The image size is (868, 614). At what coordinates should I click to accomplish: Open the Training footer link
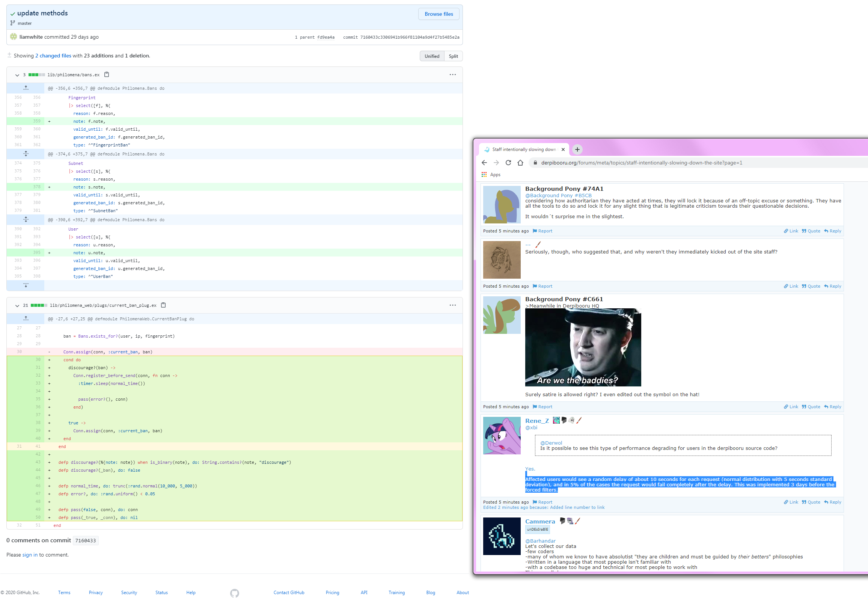[x=396, y=593]
